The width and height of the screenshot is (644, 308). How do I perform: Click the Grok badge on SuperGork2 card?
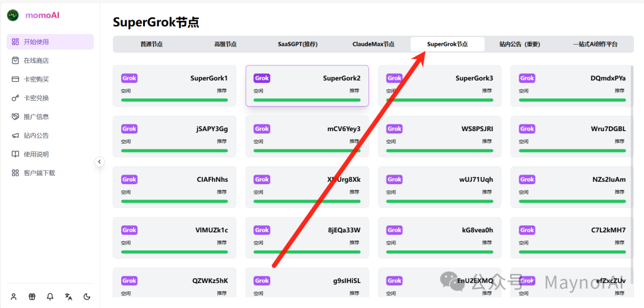point(262,78)
